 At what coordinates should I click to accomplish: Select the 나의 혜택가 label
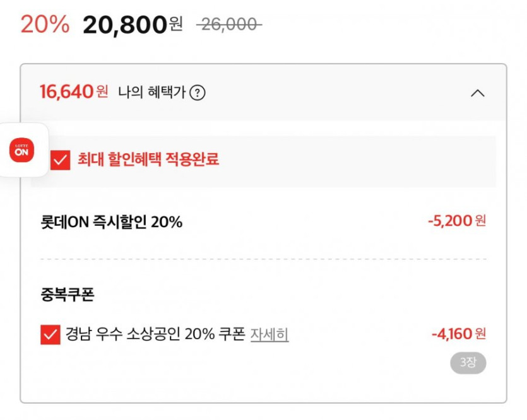pyautogui.click(x=152, y=93)
